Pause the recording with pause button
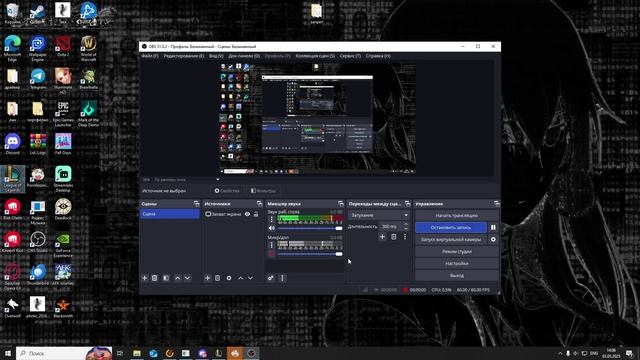This screenshot has height=360, width=640. (493, 227)
